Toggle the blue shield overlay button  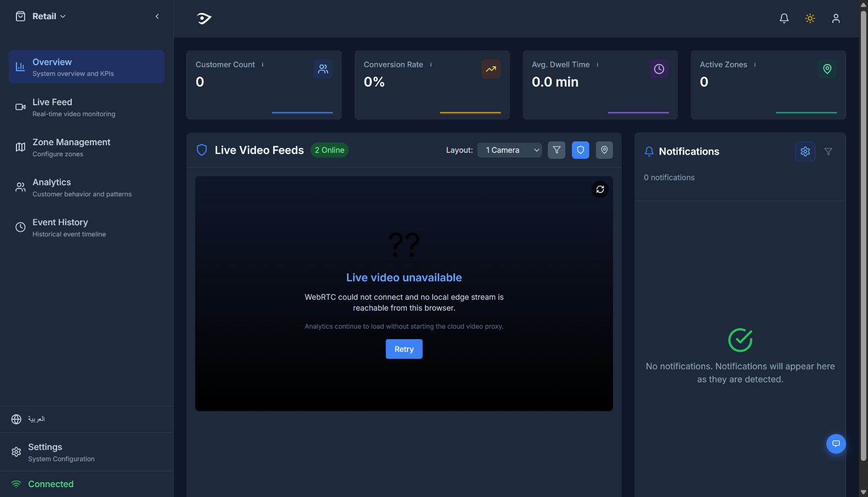pos(581,150)
